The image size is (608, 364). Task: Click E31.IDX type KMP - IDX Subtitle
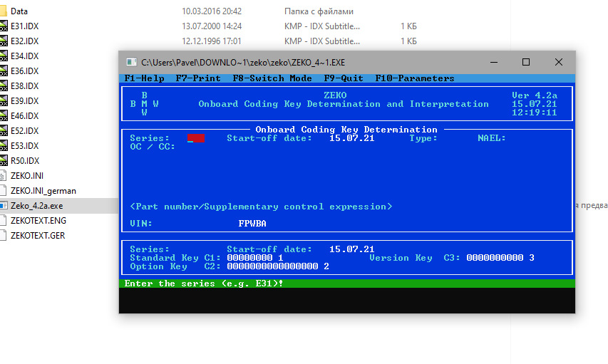click(x=322, y=26)
